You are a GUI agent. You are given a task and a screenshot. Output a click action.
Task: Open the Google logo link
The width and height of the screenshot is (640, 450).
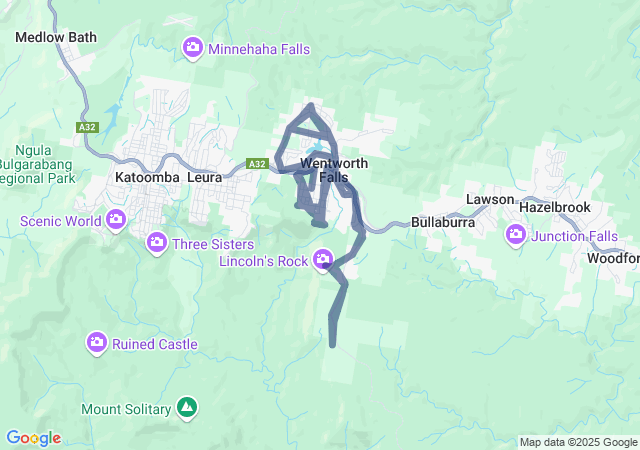34,438
